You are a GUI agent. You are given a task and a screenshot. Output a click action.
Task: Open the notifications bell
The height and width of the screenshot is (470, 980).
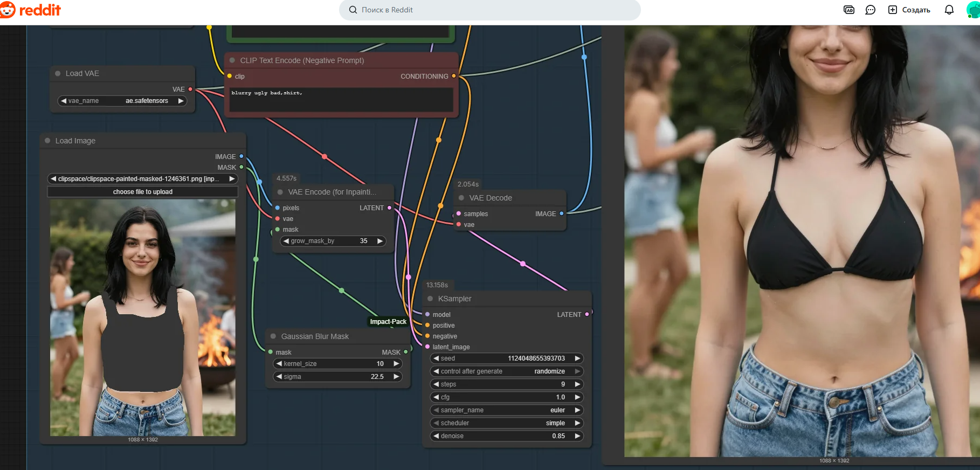pos(949,10)
